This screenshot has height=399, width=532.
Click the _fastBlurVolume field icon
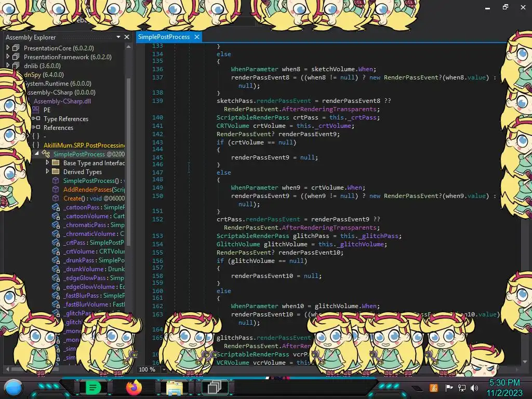(x=56, y=304)
